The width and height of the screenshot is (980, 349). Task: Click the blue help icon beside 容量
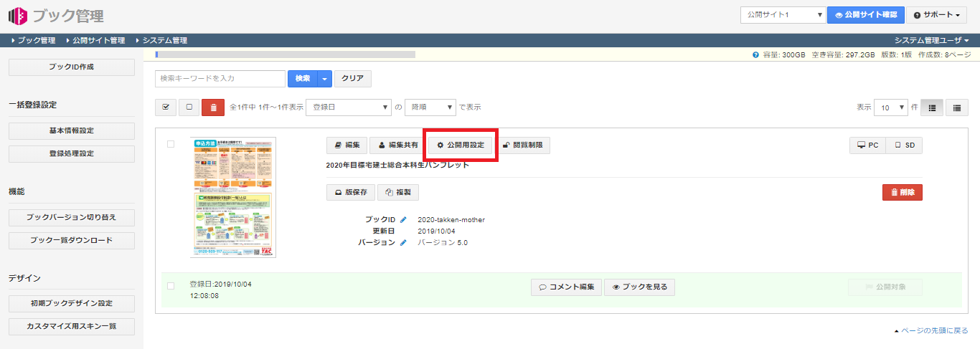(x=755, y=54)
